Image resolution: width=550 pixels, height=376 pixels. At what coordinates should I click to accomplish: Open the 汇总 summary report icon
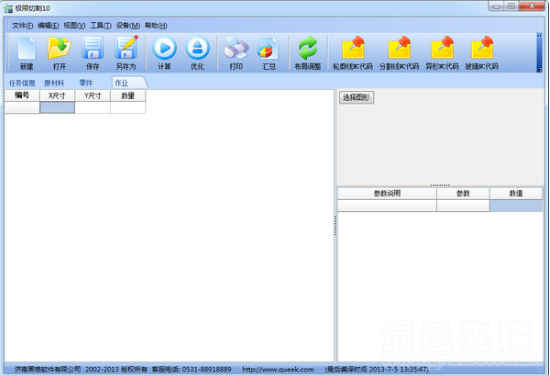click(268, 53)
